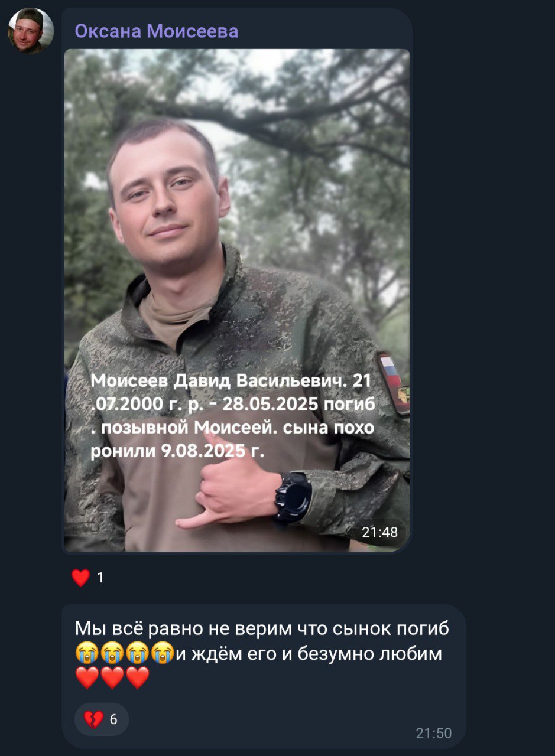This screenshot has width=555, height=756.
Task: Click the first crying emoji in the message
Action: pos(87,654)
